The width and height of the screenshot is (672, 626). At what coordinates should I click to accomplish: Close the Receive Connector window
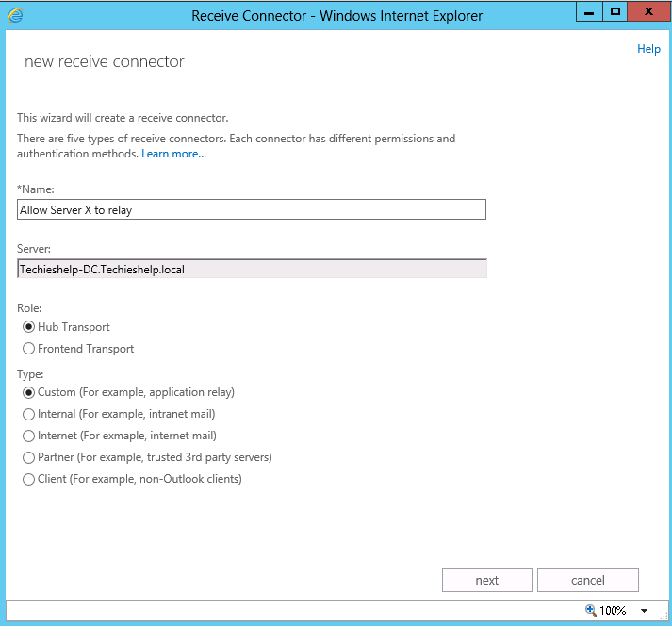(x=648, y=11)
